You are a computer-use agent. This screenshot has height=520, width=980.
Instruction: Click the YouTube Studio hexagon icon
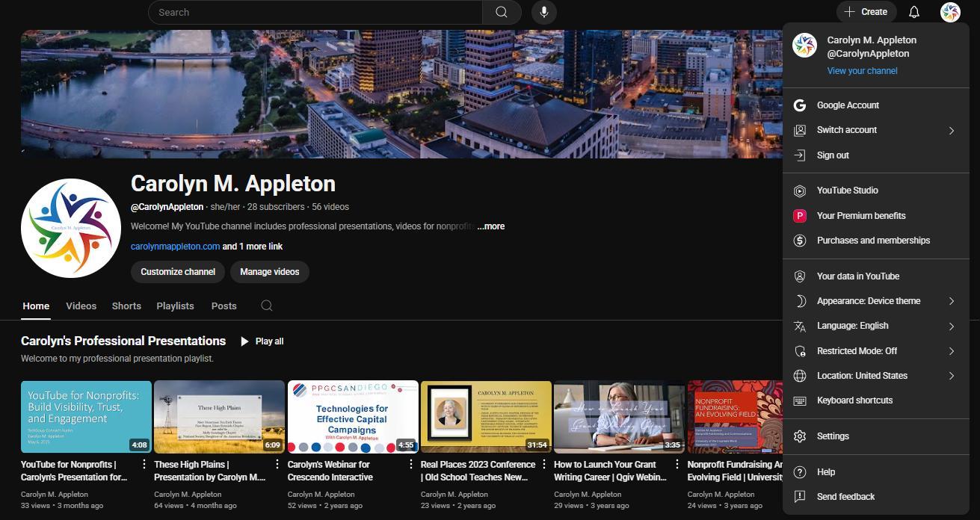800,191
